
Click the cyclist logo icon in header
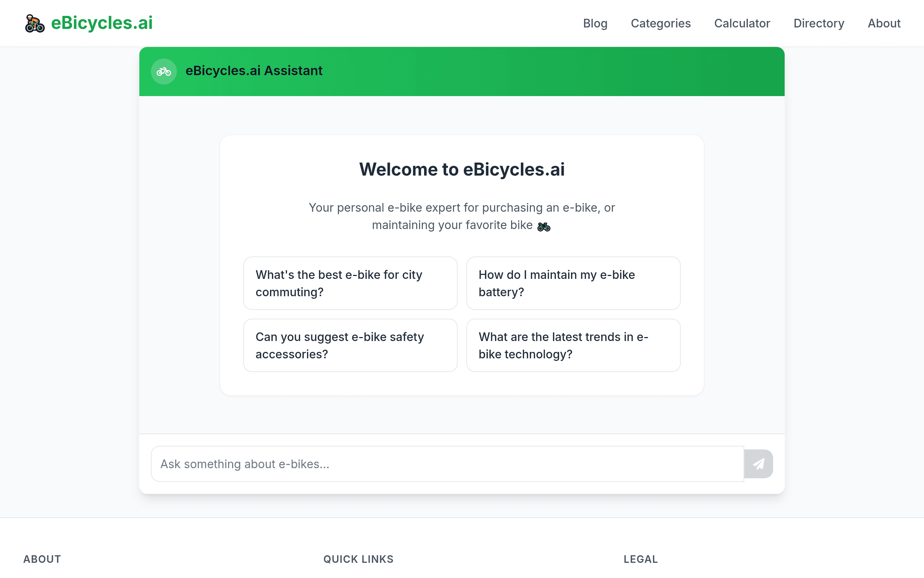[35, 23]
